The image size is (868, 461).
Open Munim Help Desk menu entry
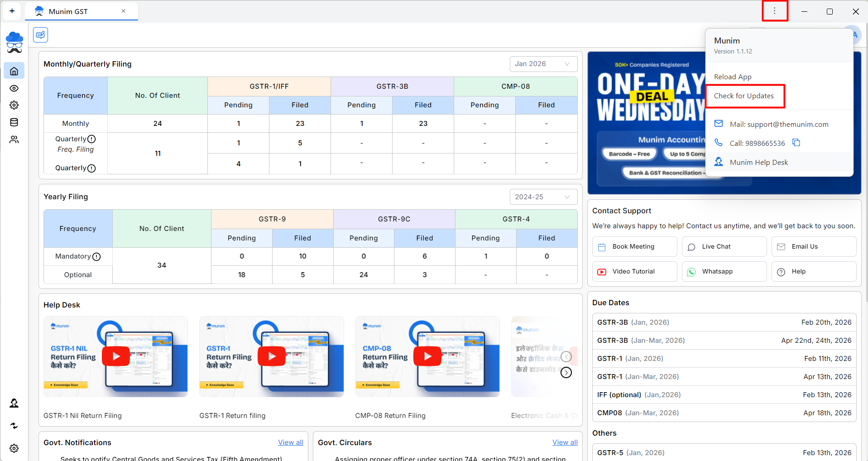tap(758, 162)
